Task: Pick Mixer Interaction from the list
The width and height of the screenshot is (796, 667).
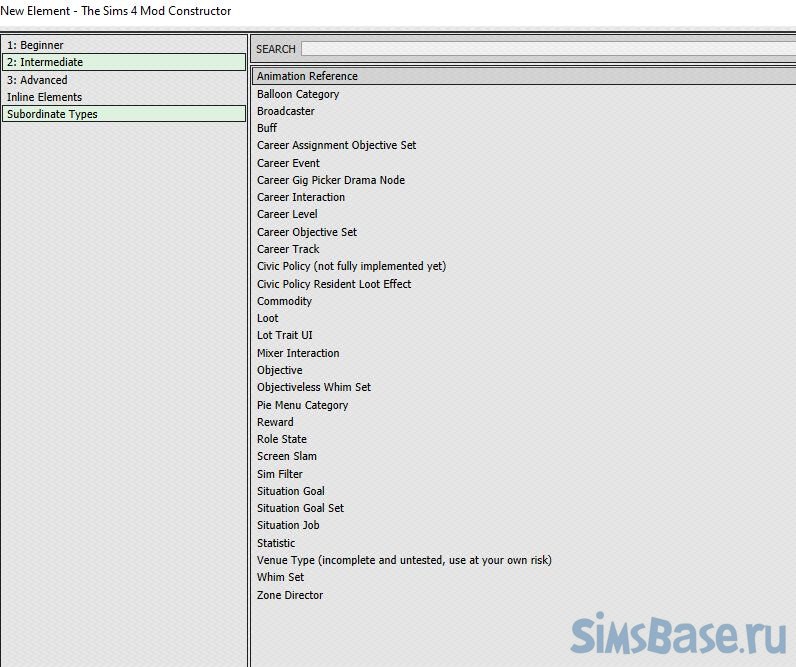Action: pyautogui.click(x=298, y=353)
